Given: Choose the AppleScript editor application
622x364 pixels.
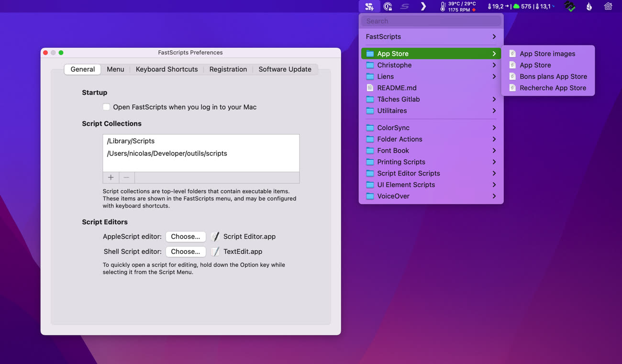Looking at the screenshot, I should pyautogui.click(x=186, y=236).
